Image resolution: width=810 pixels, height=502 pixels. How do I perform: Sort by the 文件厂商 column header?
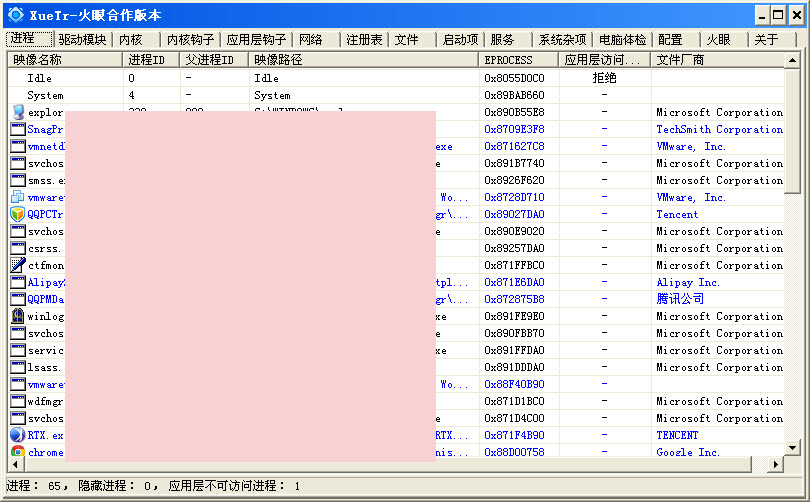tap(718, 60)
